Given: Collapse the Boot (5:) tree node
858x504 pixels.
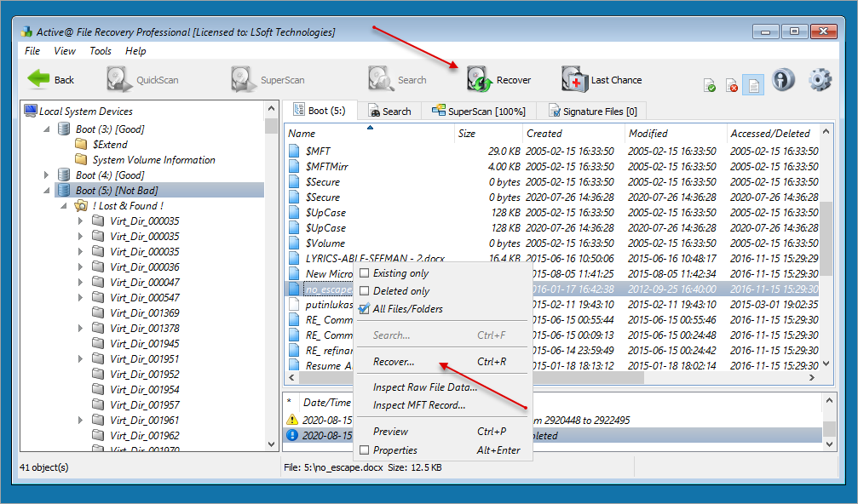Looking at the screenshot, I should click(47, 190).
